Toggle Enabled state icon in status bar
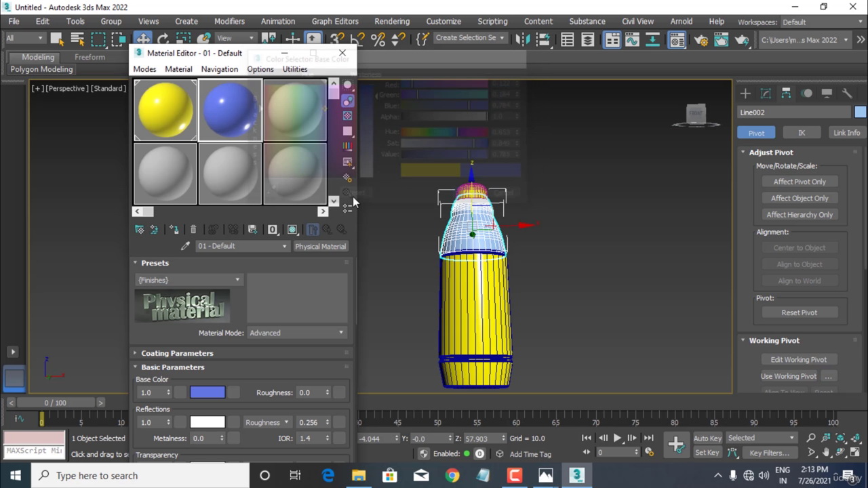The width and height of the screenshot is (868, 488). click(x=479, y=453)
